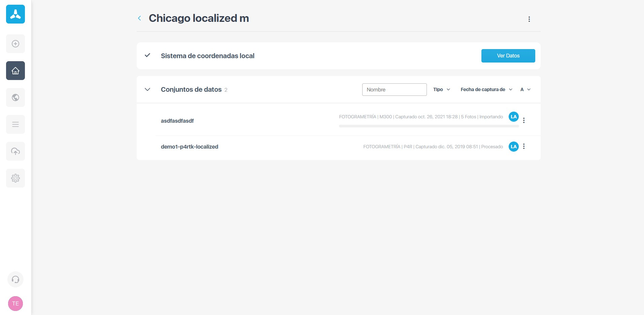Open the Fecha de captura de dropdown

[486, 89]
